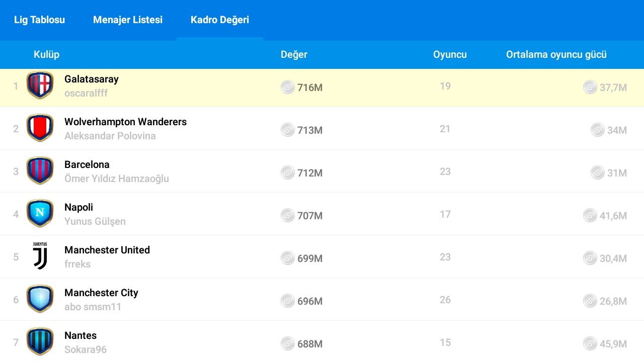Click the Galatasaray club crest
The width and height of the screenshot is (644, 362).
[x=40, y=85]
